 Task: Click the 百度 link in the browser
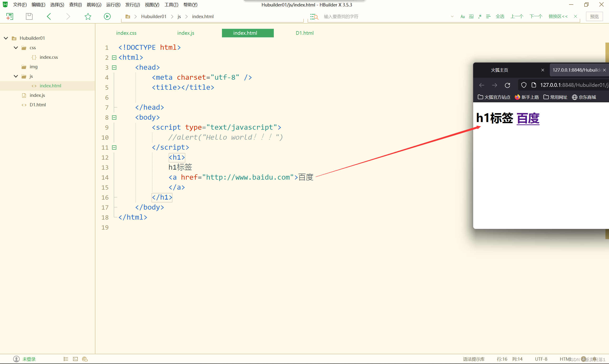[528, 118]
